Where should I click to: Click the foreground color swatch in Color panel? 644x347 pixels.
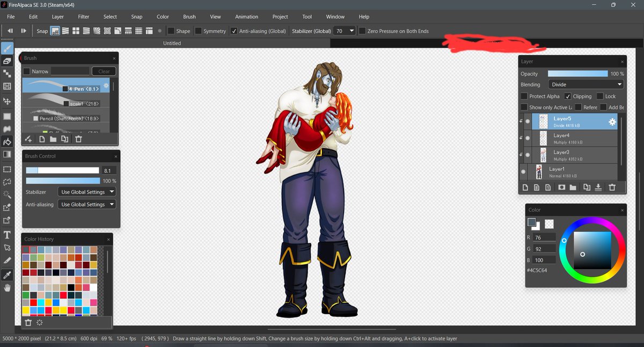[531, 222]
